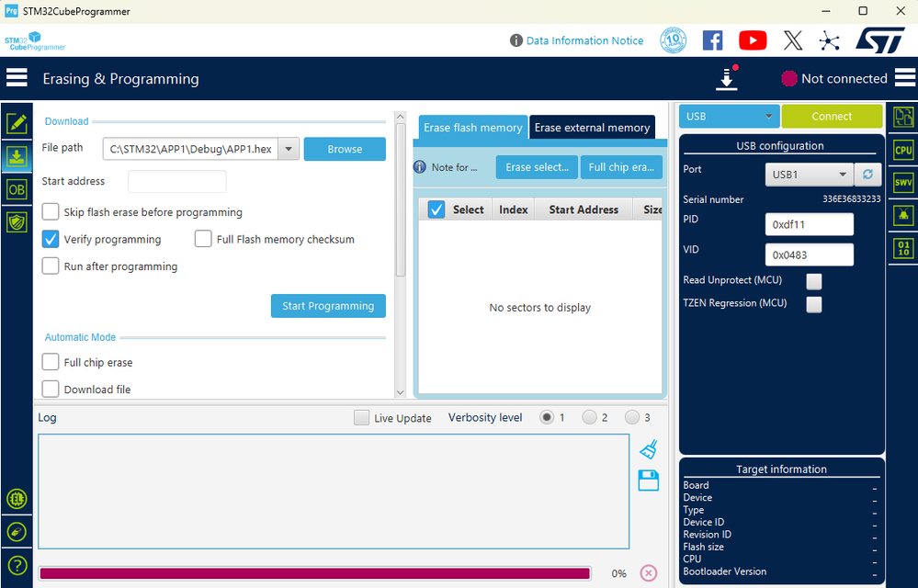Open the right hamburger menu near Not connected

(x=905, y=78)
